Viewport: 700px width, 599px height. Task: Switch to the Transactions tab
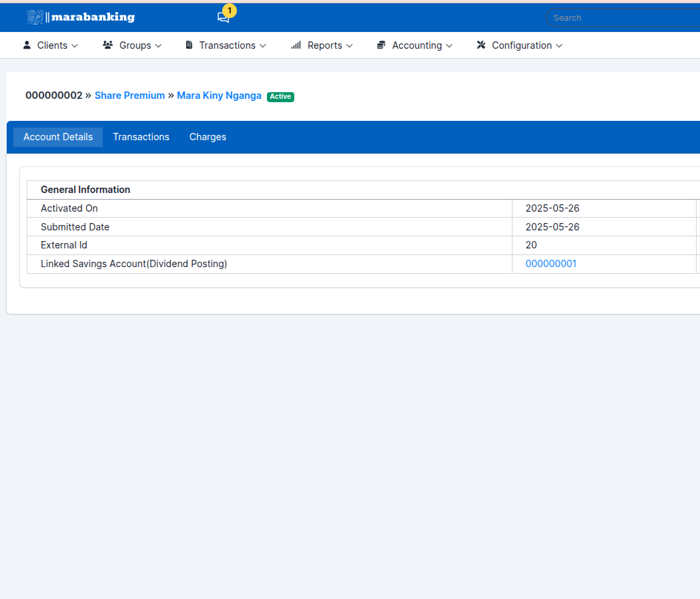click(141, 137)
